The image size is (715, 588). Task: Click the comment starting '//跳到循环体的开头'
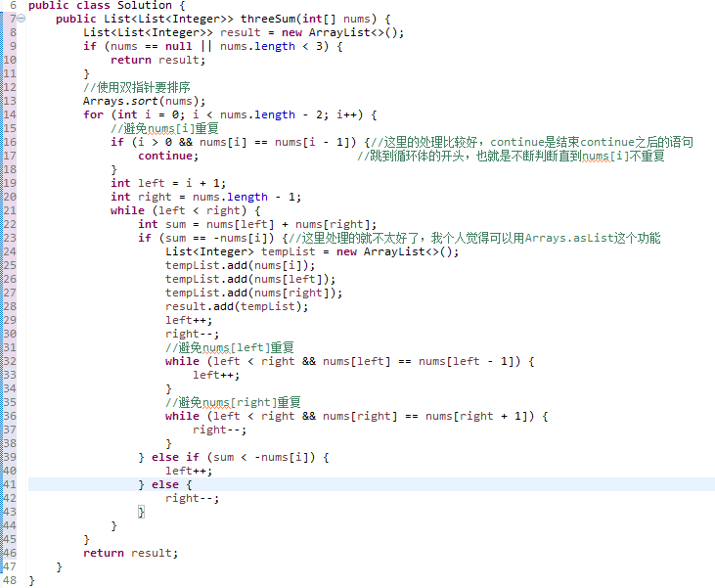click(x=511, y=156)
